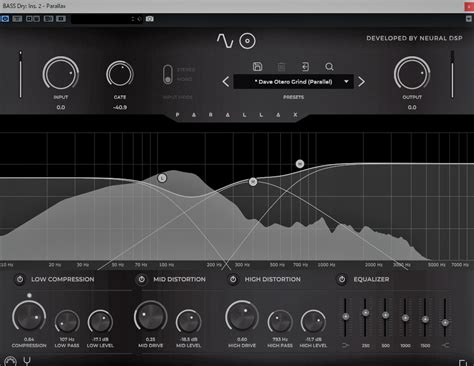
Task: Toggle Mid Distortion power button
Action: pyautogui.click(x=142, y=279)
